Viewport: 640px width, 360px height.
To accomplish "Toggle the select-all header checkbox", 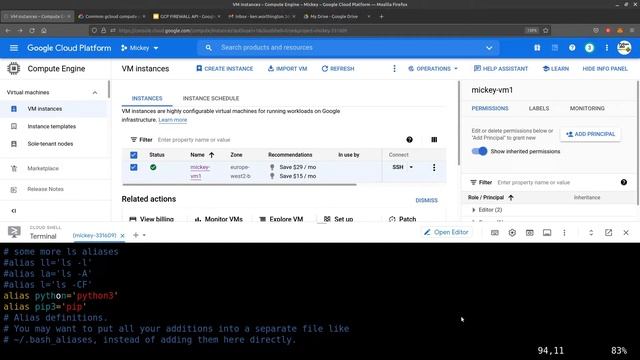I will pyautogui.click(x=133, y=155).
